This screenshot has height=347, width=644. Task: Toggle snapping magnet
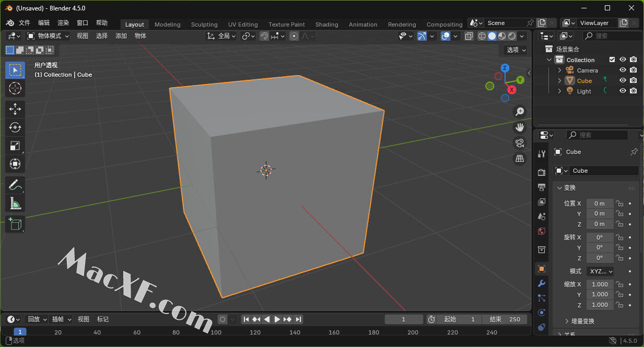[264, 36]
